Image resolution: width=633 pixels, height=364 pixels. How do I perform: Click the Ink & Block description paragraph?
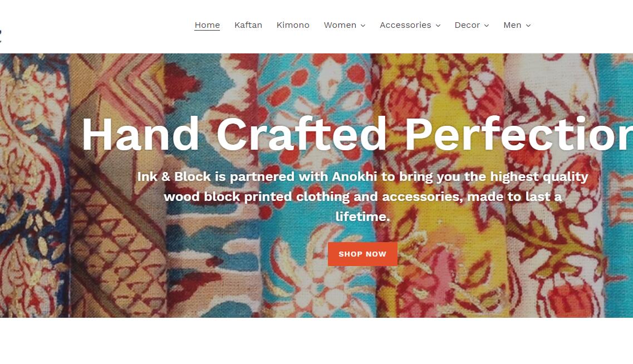(x=362, y=196)
